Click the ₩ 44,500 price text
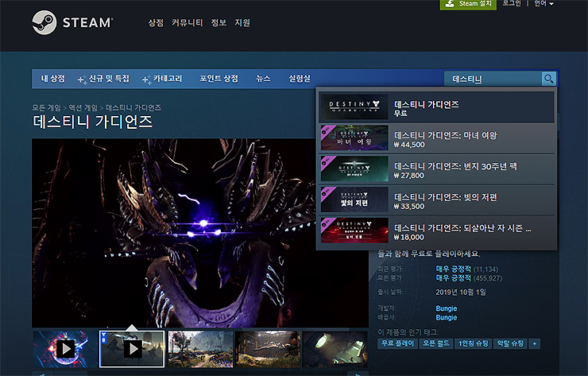 [409, 145]
